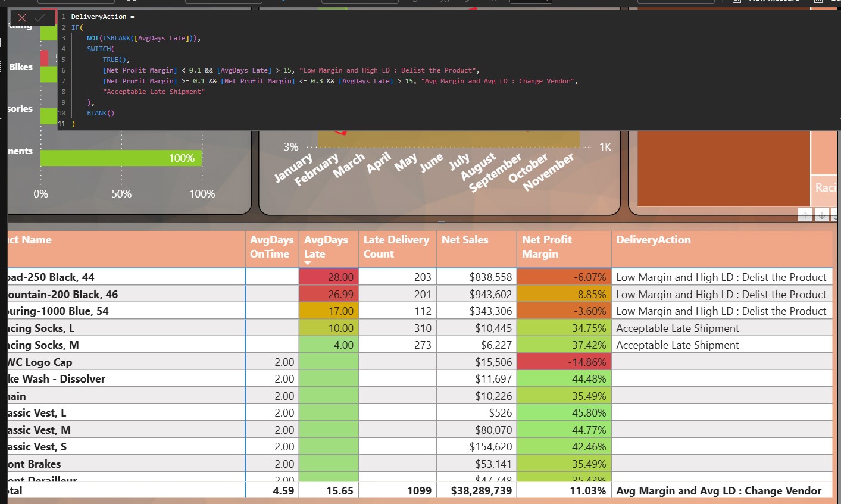Click the Late Delivery Count header
This screenshot has width=841, height=504.
point(396,246)
